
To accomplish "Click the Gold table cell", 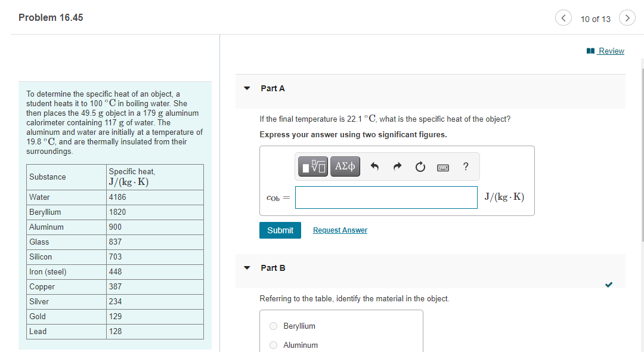I will click(x=67, y=317).
